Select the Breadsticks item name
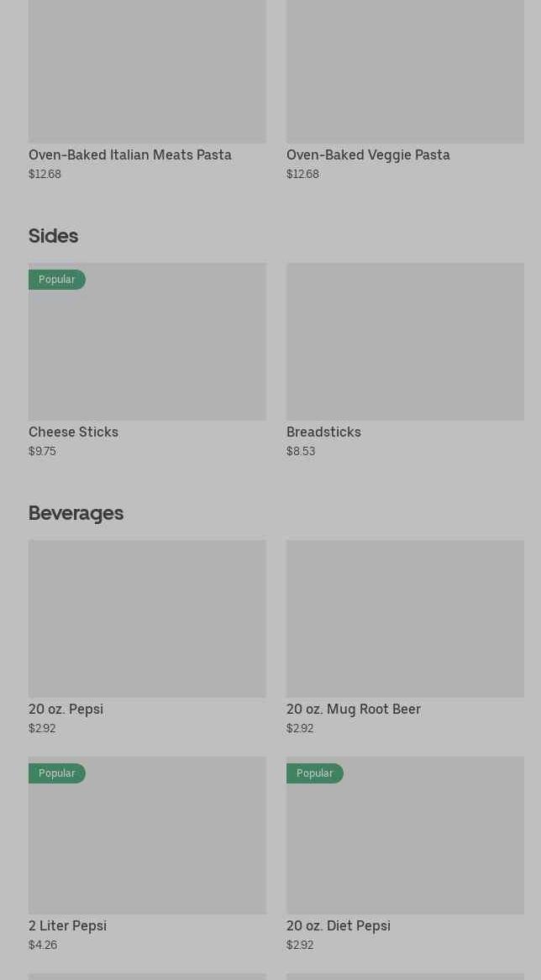The width and height of the screenshot is (541, 980). [323, 432]
